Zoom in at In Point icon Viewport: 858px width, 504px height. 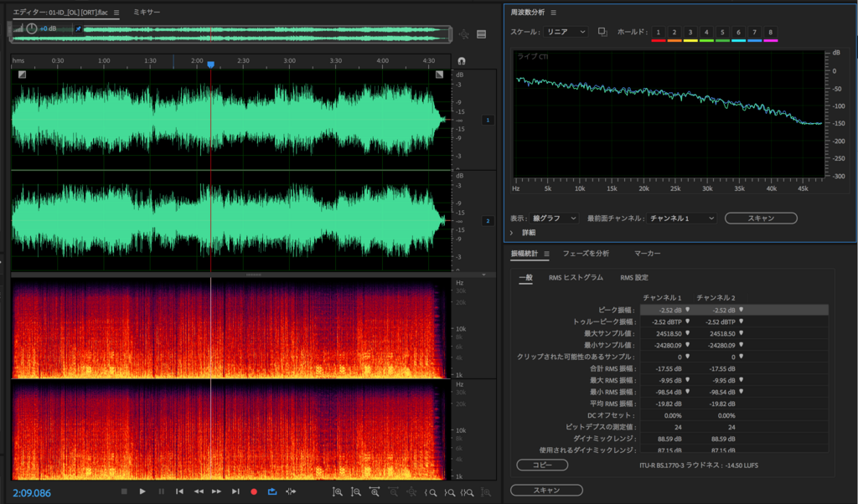click(x=431, y=492)
